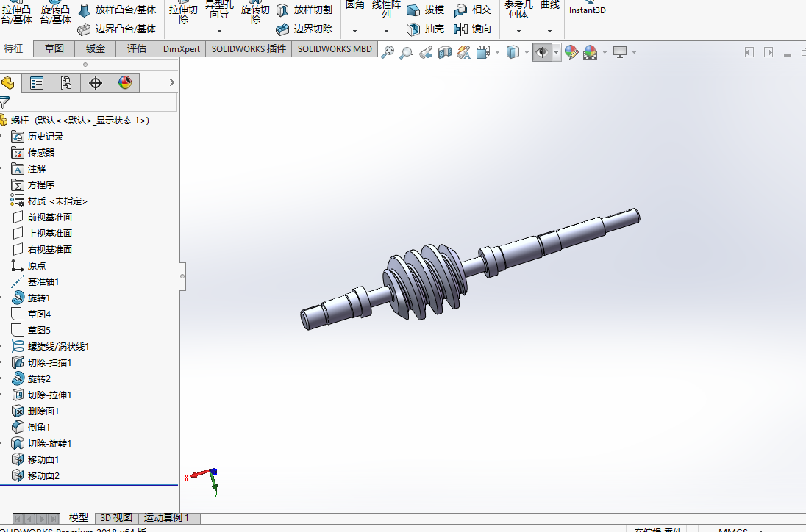This screenshot has width=806, height=532.
Task: Open the view settings monitor dropdown arrow
Action: (635, 52)
